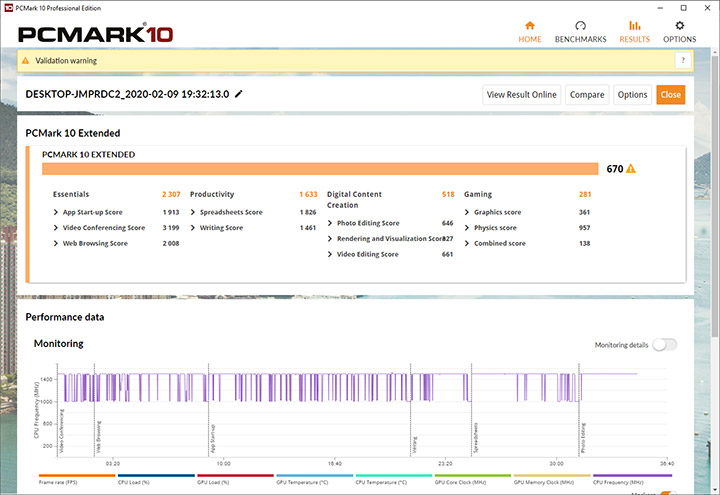Click the Performance data heading
The height and width of the screenshot is (495, 720).
pyautogui.click(x=65, y=317)
